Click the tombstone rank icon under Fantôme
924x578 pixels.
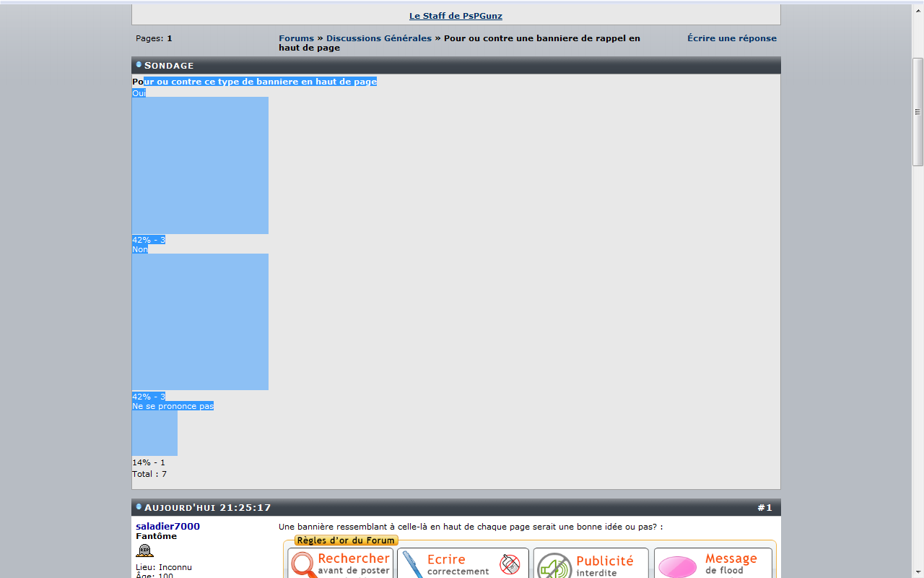click(x=145, y=551)
